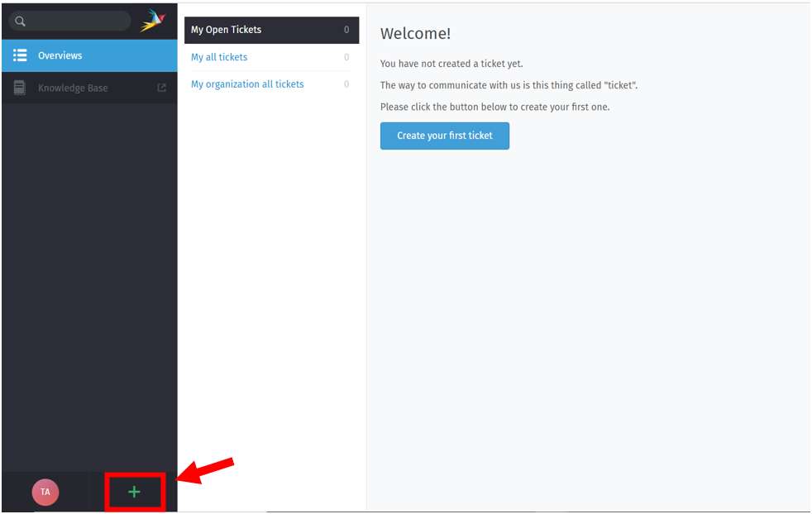Select My Open Tickets overview

[271, 30]
